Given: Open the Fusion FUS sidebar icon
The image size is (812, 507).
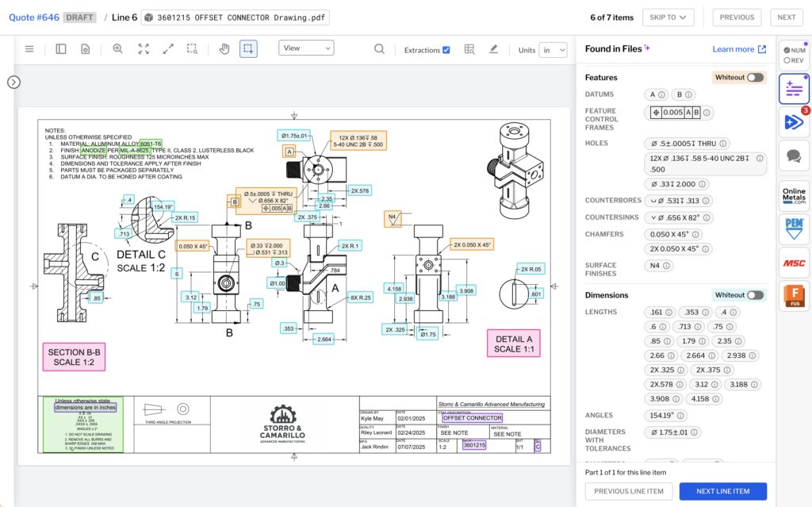Looking at the screenshot, I should click(x=794, y=297).
